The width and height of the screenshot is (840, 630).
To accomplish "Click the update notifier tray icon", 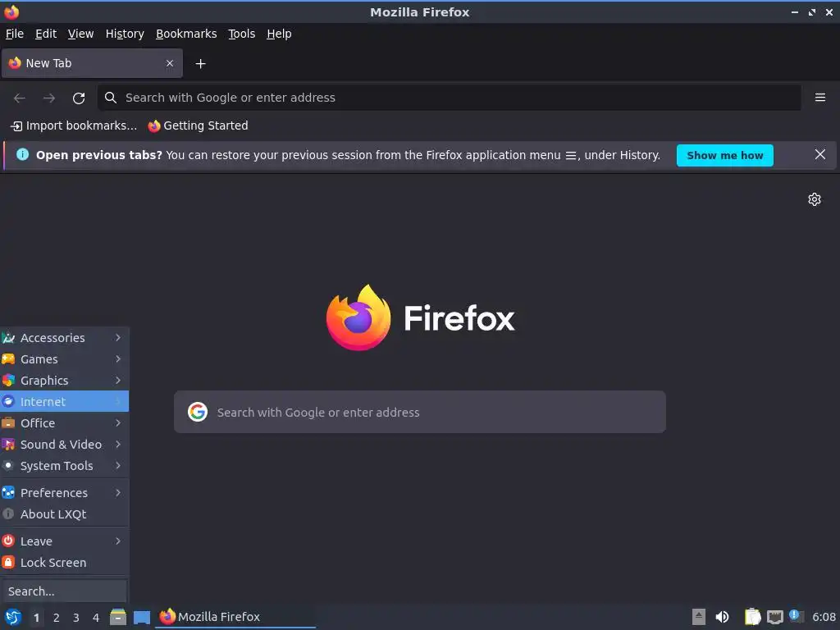I will pyautogui.click(x=796, y=616).
